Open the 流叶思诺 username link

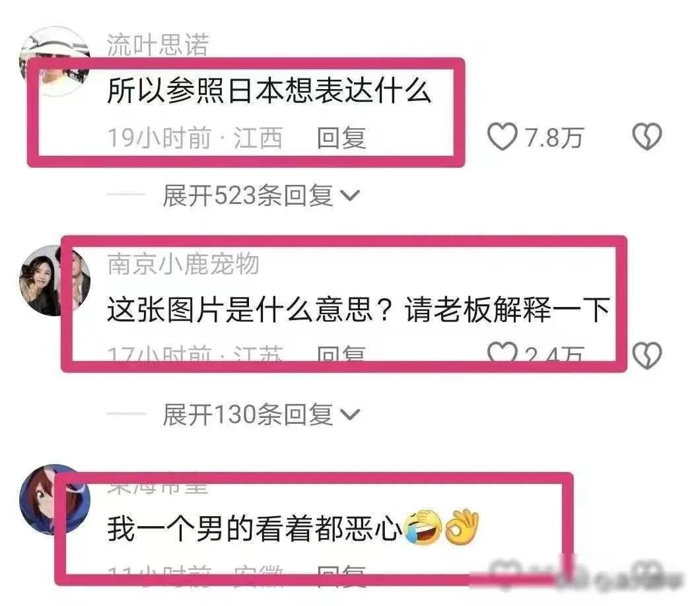(x=158, y=45)
